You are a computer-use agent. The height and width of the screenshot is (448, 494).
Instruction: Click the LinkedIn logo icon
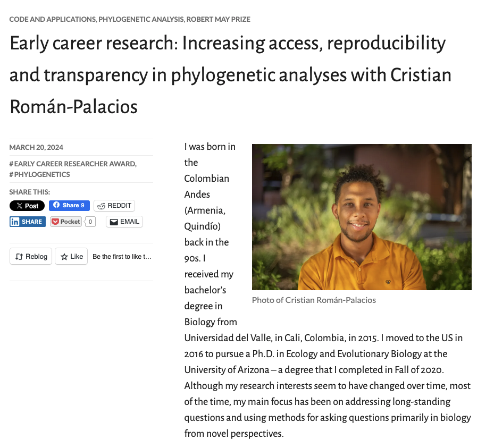coord(15,222)
